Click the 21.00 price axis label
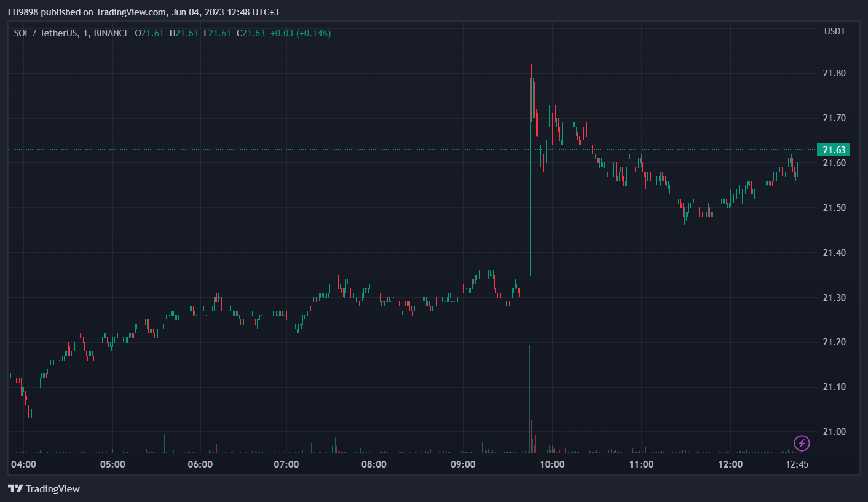 tap(834, 432)
